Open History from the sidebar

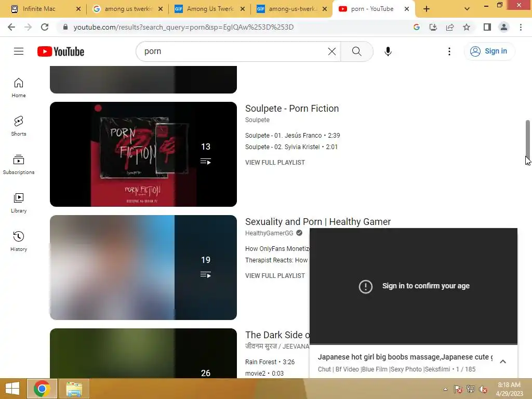coord(19,241)
